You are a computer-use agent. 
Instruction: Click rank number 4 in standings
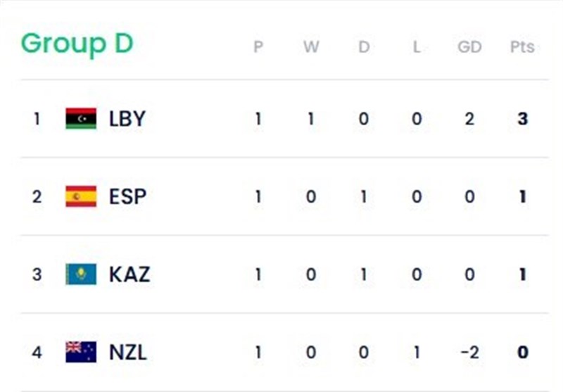[x=37, y=351]
